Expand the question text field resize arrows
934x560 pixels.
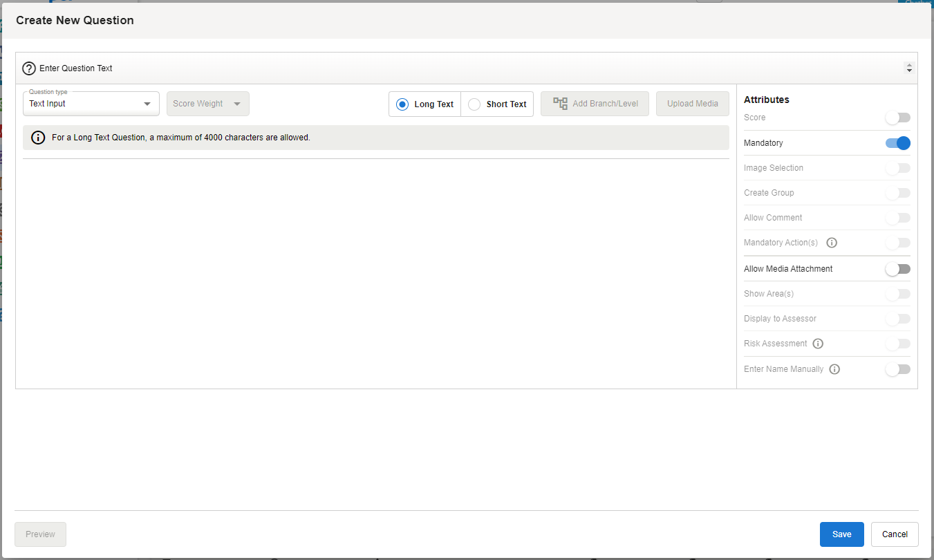[x=908, y=68]
